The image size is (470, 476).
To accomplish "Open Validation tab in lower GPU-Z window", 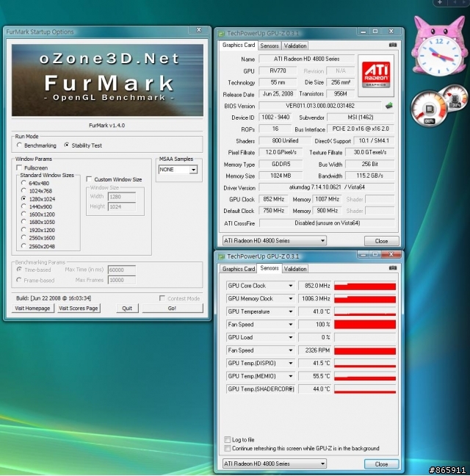I will click(295, 269).
